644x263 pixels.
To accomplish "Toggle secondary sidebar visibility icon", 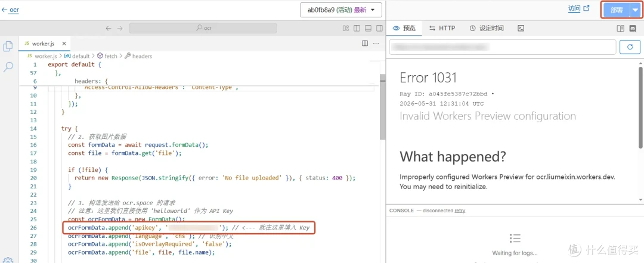I will click(379, 29).
